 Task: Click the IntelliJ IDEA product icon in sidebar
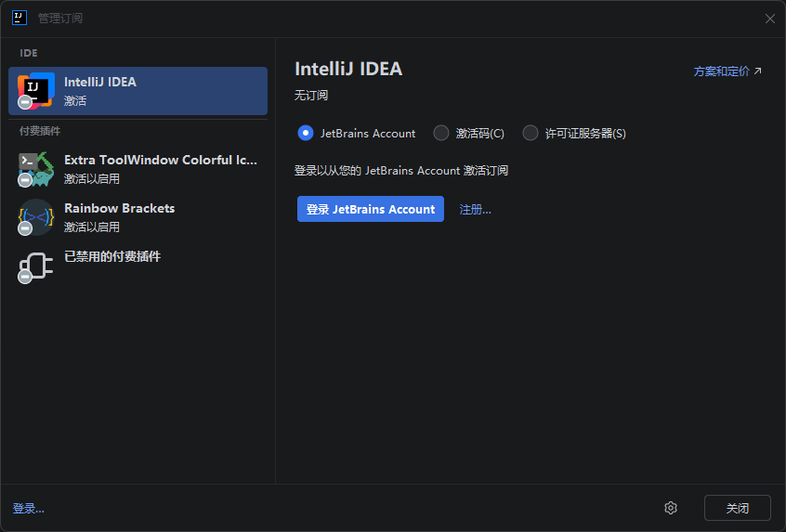[x=36, y=91]
